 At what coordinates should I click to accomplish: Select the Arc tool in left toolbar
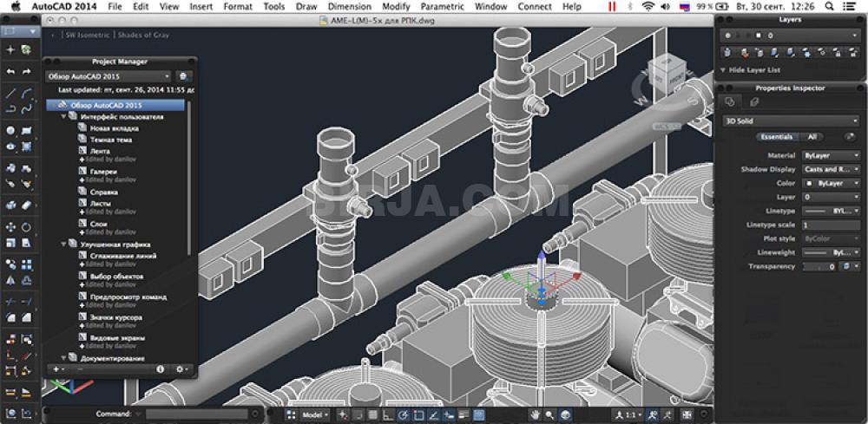[x=26, y=93]
